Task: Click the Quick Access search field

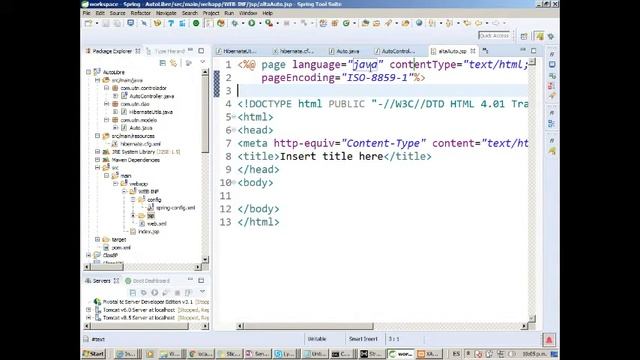Action: 494,36
